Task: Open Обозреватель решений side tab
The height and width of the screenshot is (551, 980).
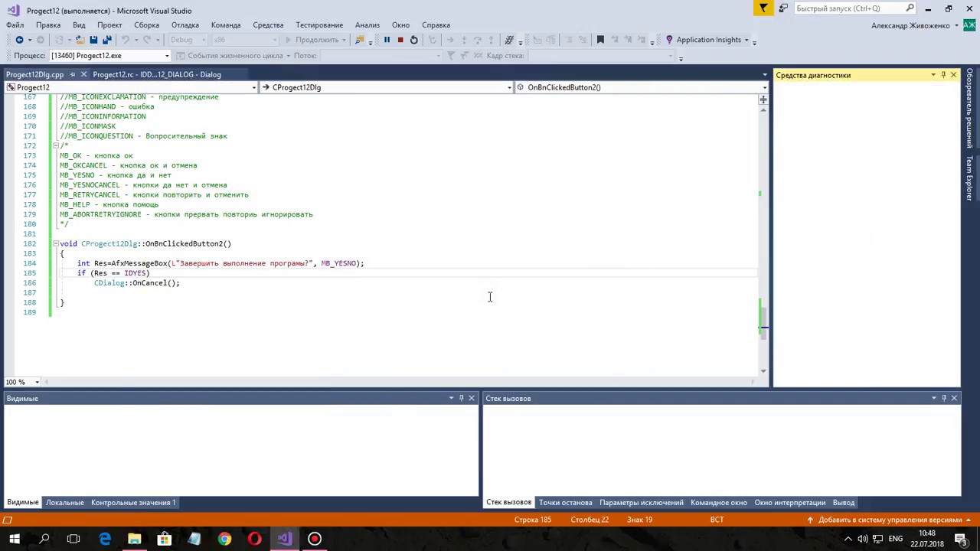Action: tap(969, 109)
